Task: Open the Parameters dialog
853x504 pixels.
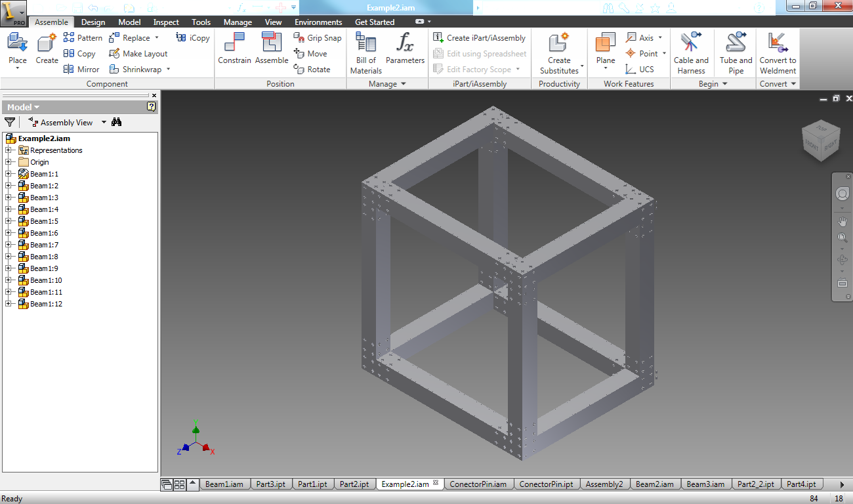Action: click(405, 49)
